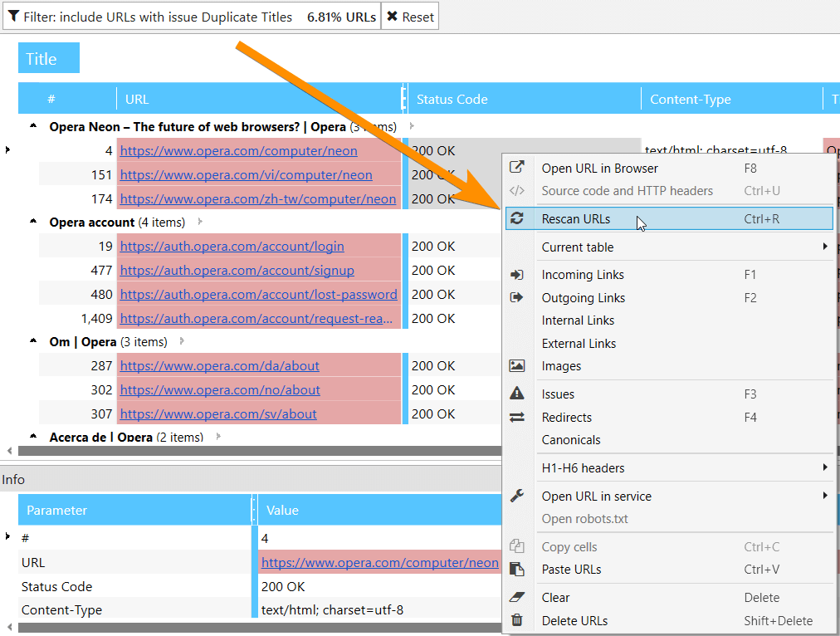Click the Redirects double-arrow icon
The height and width of the screenshot is (636, 840).
coord(517,417)
